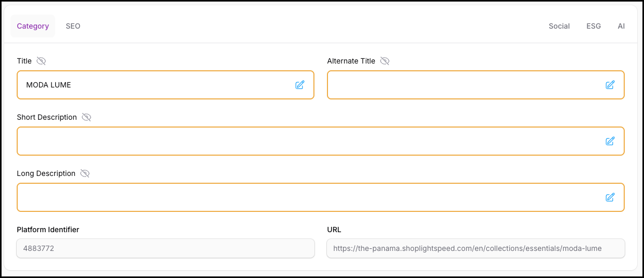Image resolution: width=644 pixels, height=278 pixels.
Task: Toggle Short Description visibility eye icon
Action: tap(86, 117)
